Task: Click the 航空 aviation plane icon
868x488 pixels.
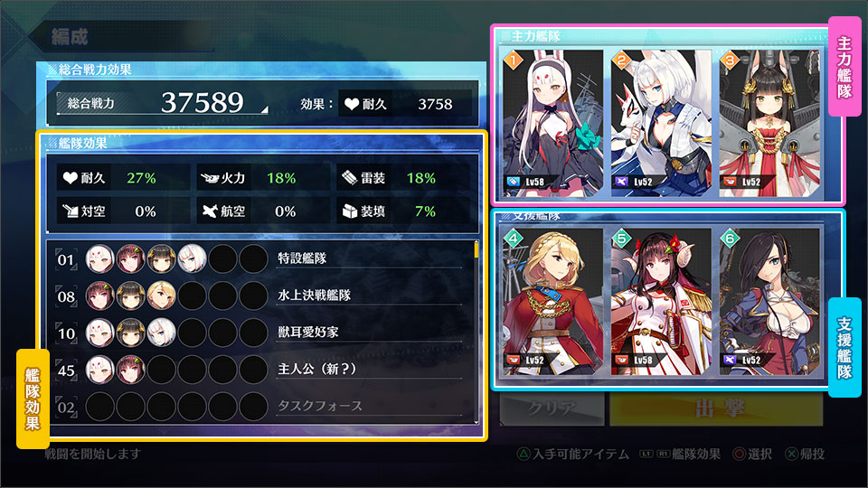Action: (x=210, y=211)
